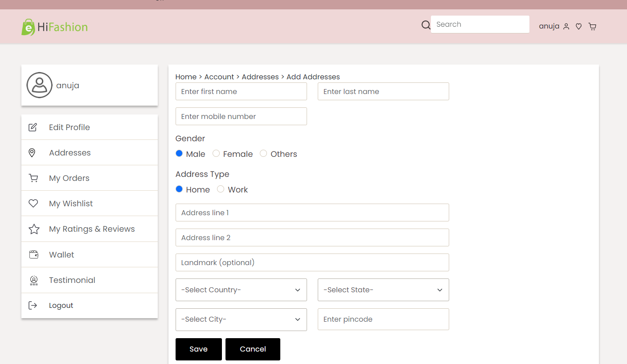Screen dimensions: 627x364
Task: Open My Ratings & Reviews
Action: pyautogui.click(x=90, y=229)
